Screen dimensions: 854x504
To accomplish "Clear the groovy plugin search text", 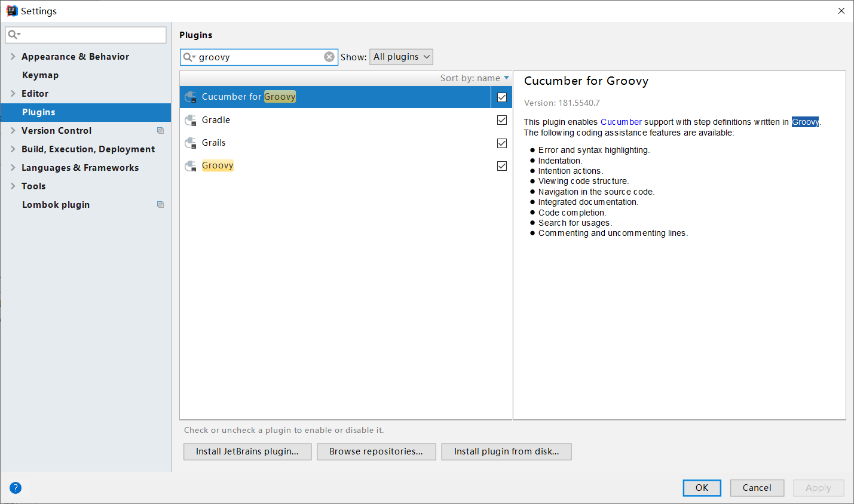I will (329, 57).
